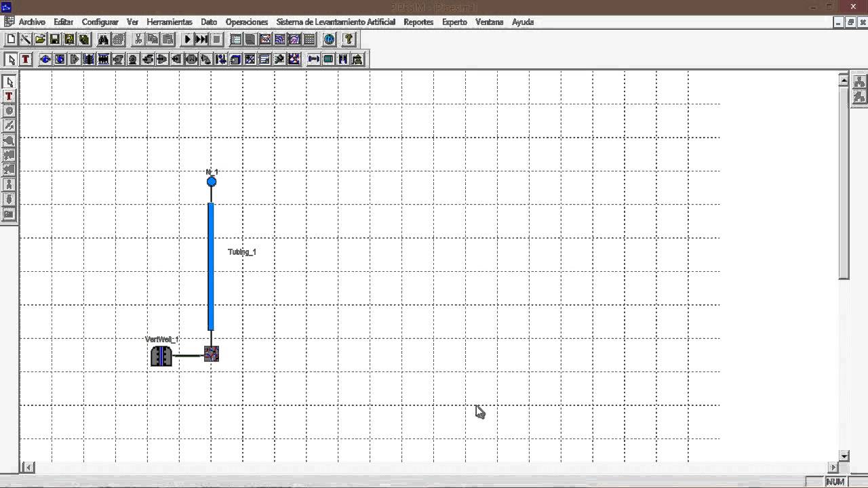Screen dimensions: 868x488
Task: Click the application icon left of Archivo
Action: click(x=9, y=22)
